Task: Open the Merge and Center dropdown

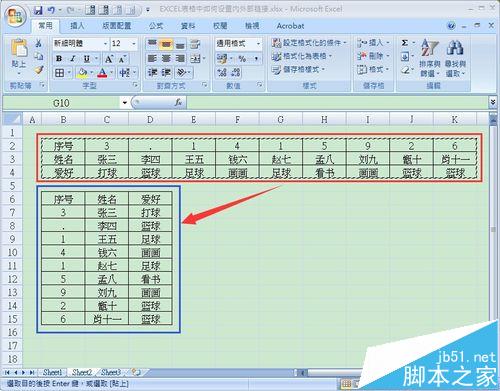Action: 204,59
